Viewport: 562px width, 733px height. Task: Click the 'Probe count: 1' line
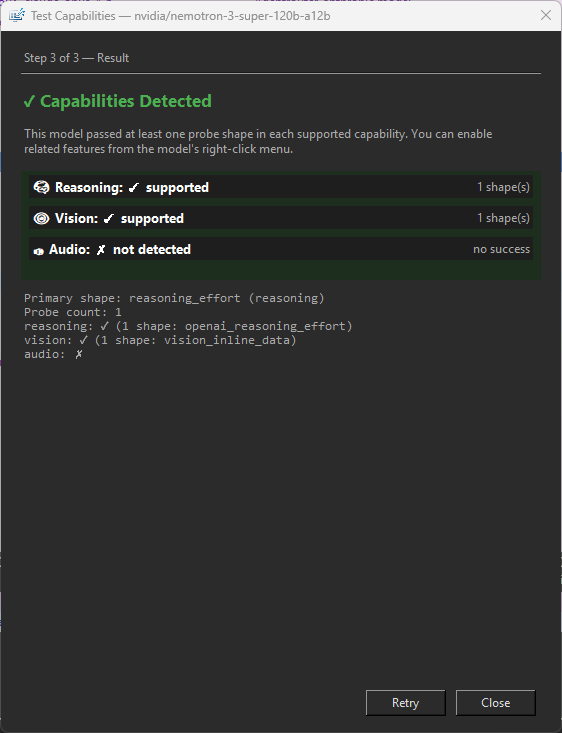[x=72, y=312]
